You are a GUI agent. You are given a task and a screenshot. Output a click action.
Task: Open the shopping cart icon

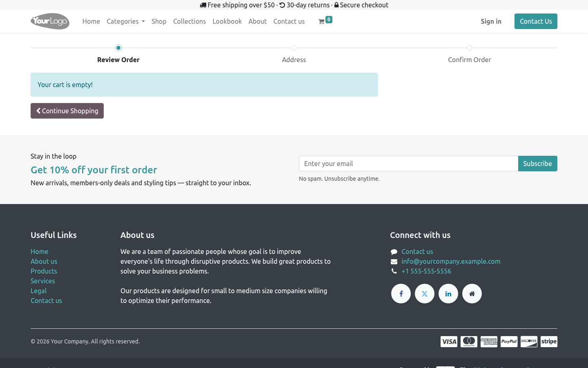(x=325, y=21)
